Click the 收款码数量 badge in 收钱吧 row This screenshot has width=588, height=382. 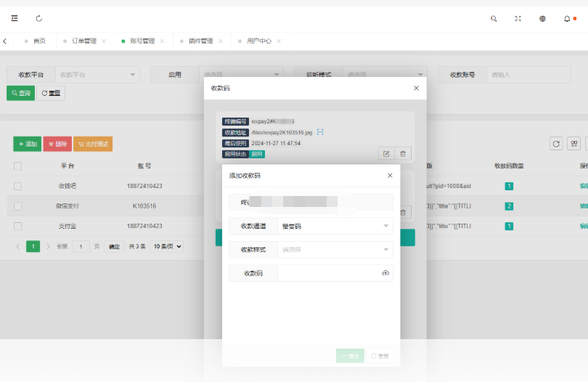(509, 186)
